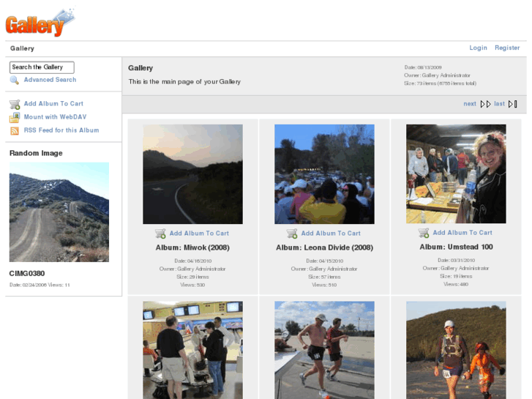Add Miwok (2008) album to cart
The image size is (532, 399).
coord(199,234)
